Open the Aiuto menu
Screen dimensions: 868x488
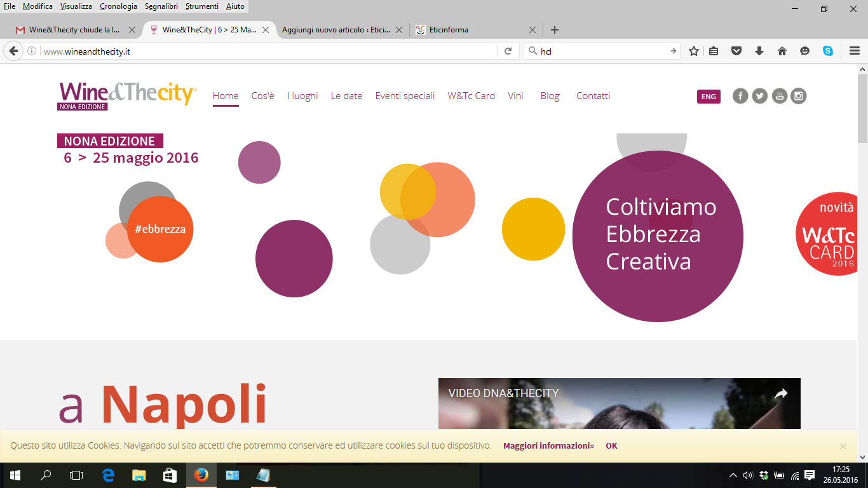(235, 6)
